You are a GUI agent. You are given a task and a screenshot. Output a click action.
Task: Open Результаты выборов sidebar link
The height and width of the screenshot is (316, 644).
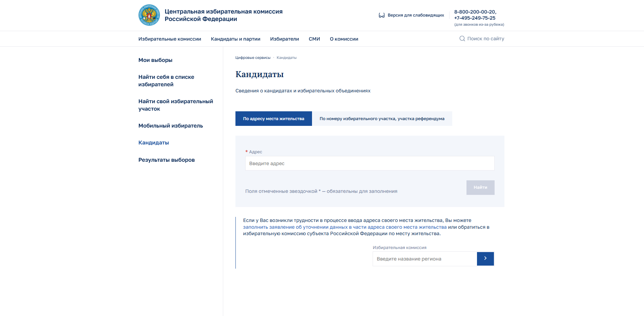(x=166, y=160)
